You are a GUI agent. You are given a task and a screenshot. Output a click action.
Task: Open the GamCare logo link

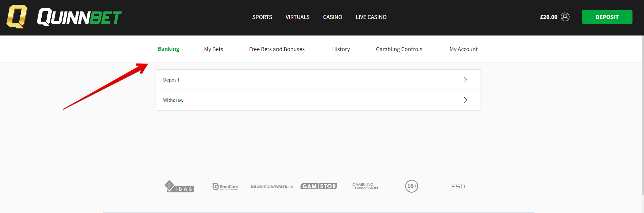coord(225,186)
